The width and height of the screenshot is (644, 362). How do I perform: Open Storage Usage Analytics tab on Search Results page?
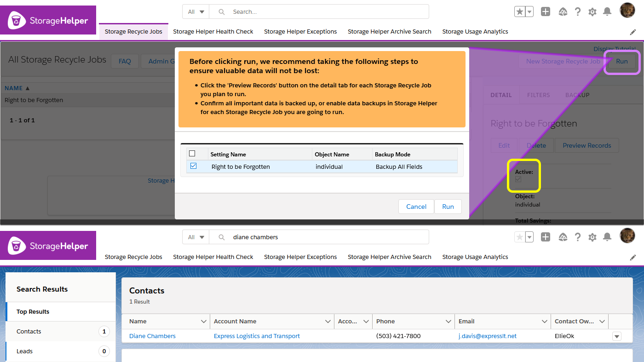point(475,257)
